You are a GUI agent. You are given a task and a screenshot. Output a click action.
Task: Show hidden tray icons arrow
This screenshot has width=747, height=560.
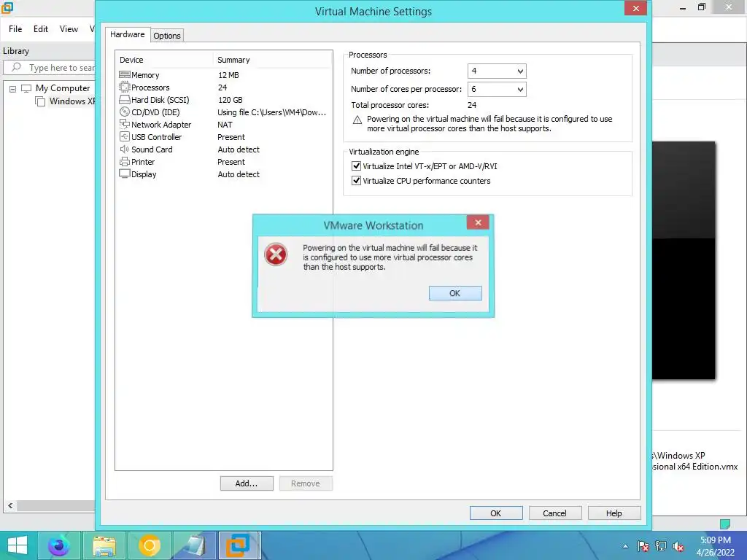625,546
